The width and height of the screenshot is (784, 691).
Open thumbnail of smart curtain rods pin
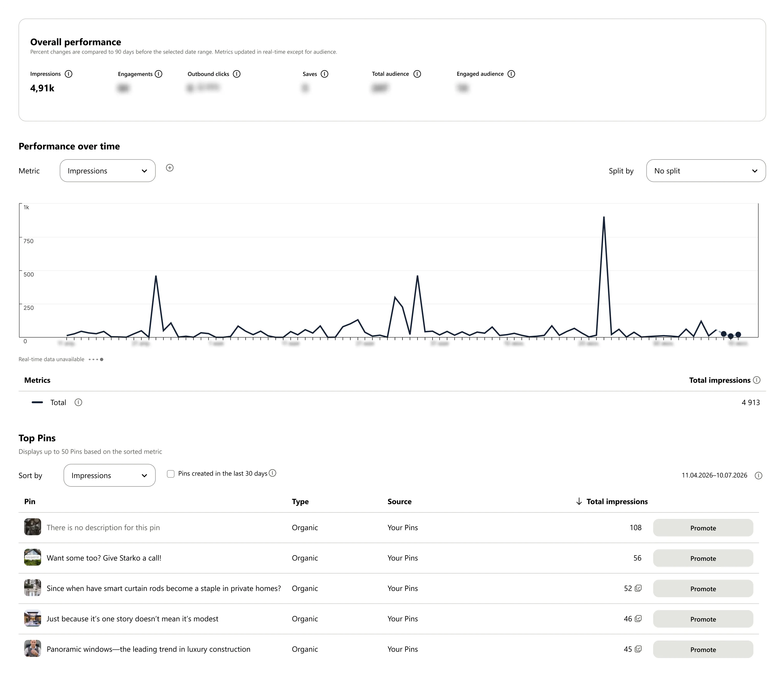click(x=33, y=588)
